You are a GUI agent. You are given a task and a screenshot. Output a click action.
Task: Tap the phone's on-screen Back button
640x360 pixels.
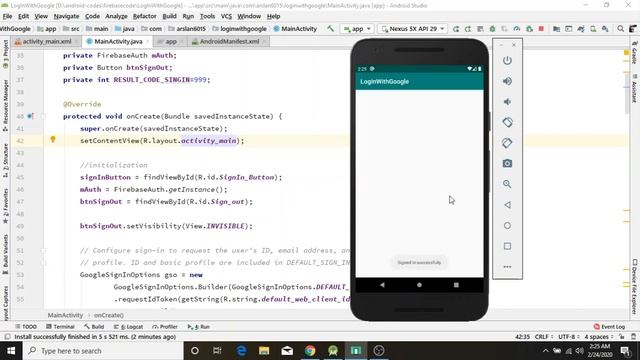(x=382, y=285)
